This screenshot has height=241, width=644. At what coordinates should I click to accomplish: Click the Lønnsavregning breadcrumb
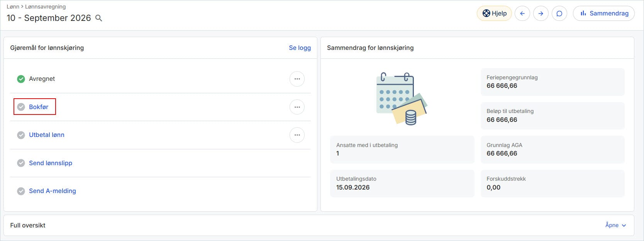pyautogui.click(x=46, y=7)
